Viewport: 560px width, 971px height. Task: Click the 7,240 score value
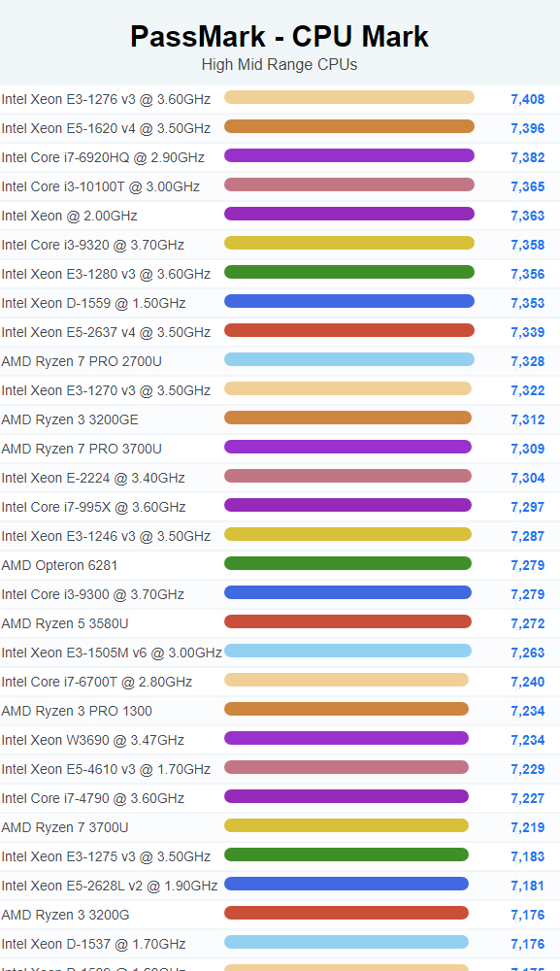coord(528,682)
